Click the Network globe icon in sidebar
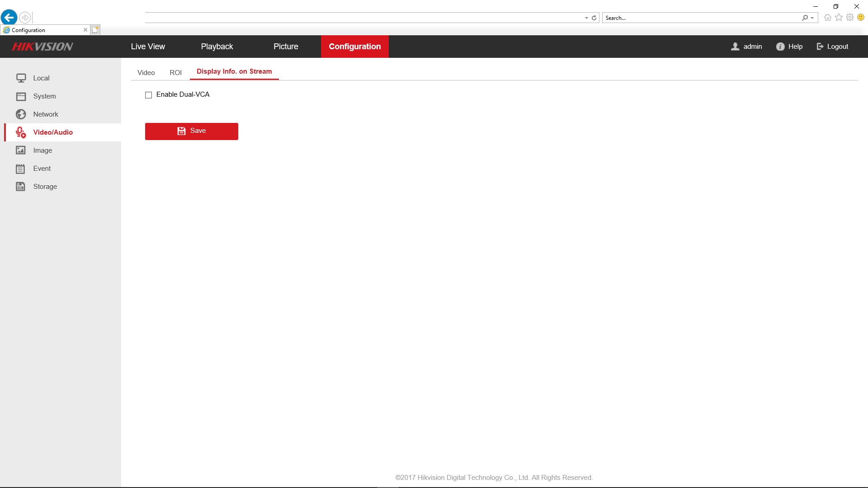The height and width of the screenshot is (488, 868). click(x=21, y=114)
